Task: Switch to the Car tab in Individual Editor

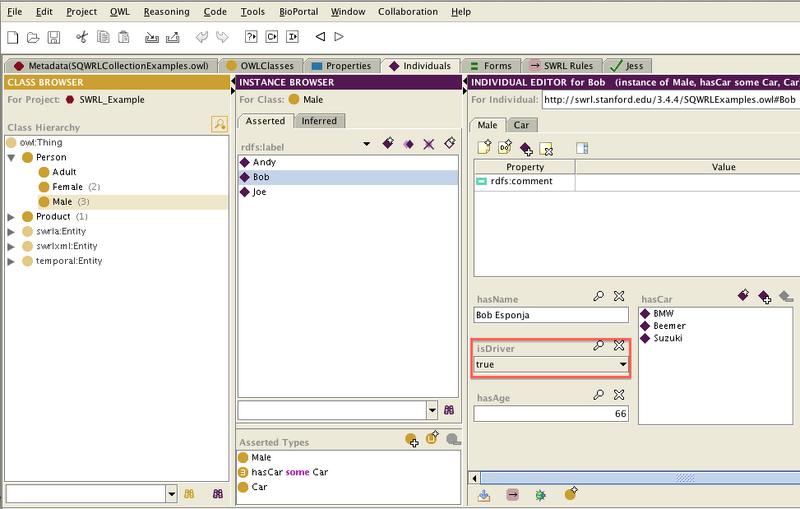Action: pos(521,125)
